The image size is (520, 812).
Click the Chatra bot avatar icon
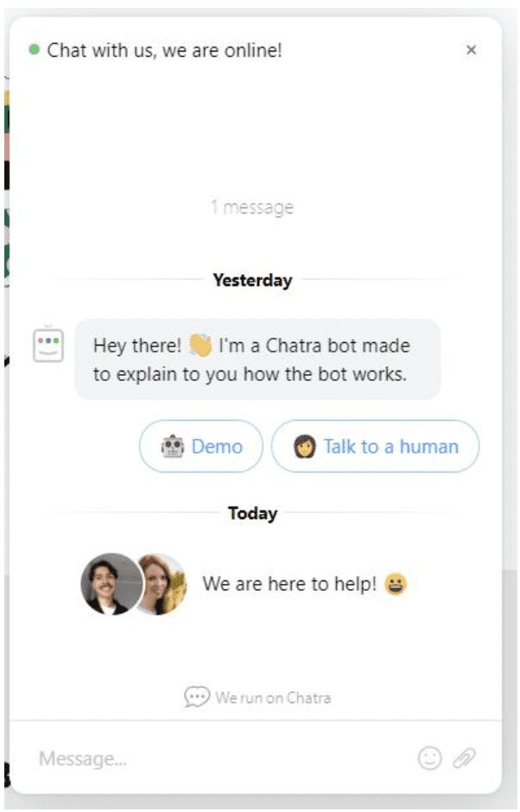48,345
